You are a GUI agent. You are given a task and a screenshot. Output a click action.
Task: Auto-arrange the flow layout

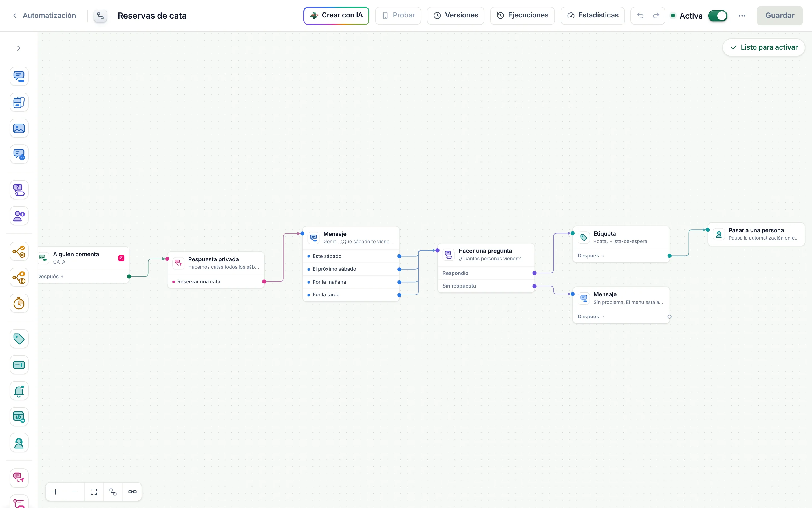(x=113, y=492)
